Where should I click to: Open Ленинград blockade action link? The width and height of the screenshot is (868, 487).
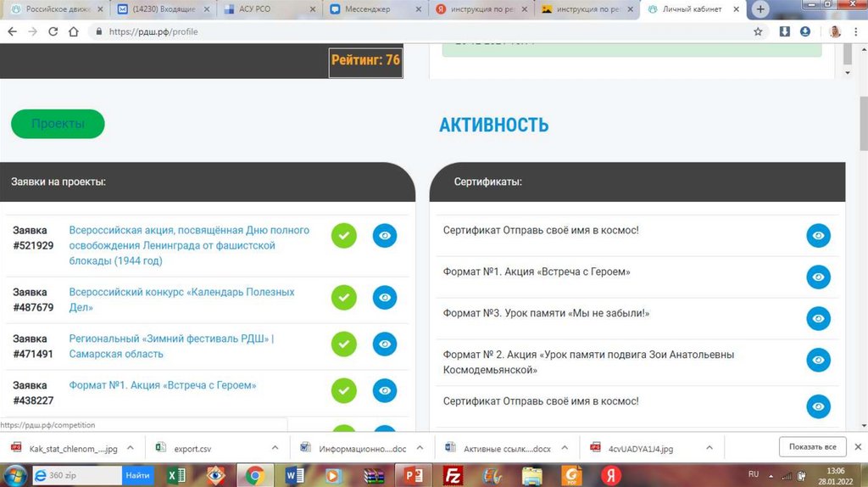(189, 245)
